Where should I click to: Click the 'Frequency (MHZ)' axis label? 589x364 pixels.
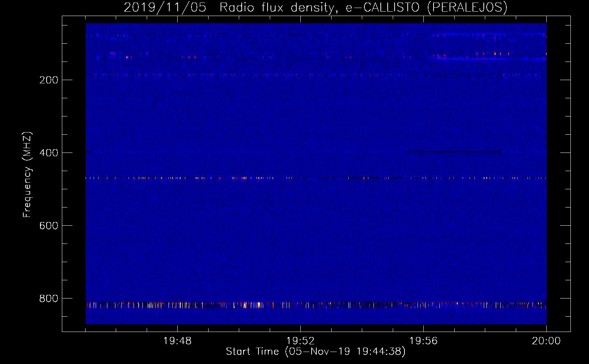(x=27, y=175)
